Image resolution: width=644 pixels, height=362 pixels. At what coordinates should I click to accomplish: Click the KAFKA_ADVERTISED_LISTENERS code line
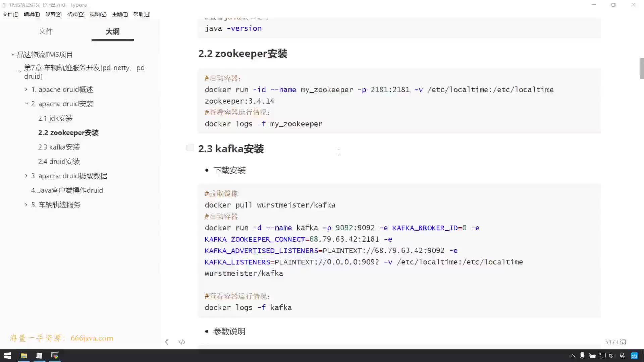coord(331,251)
